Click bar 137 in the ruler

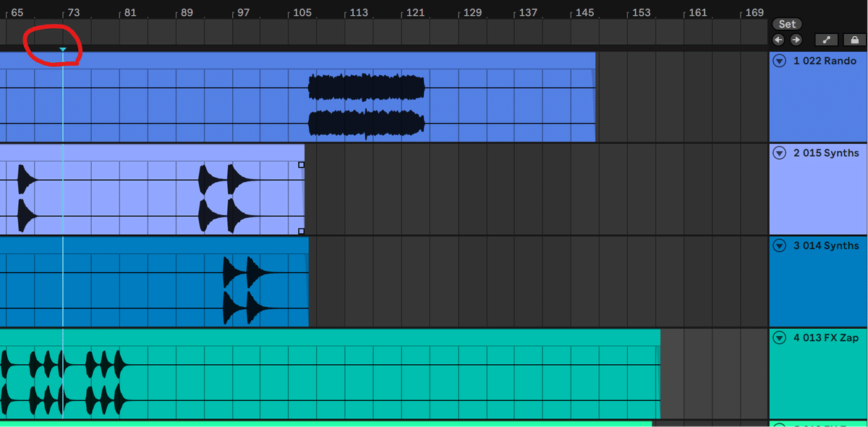click(x=528, y=12)
